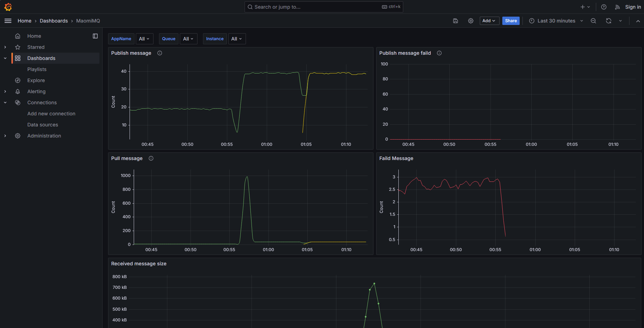Go to Dashboards breadcrumb
The height and width of the screenshot is (328, 644).
pyautogui.click(x=54, y=21)
